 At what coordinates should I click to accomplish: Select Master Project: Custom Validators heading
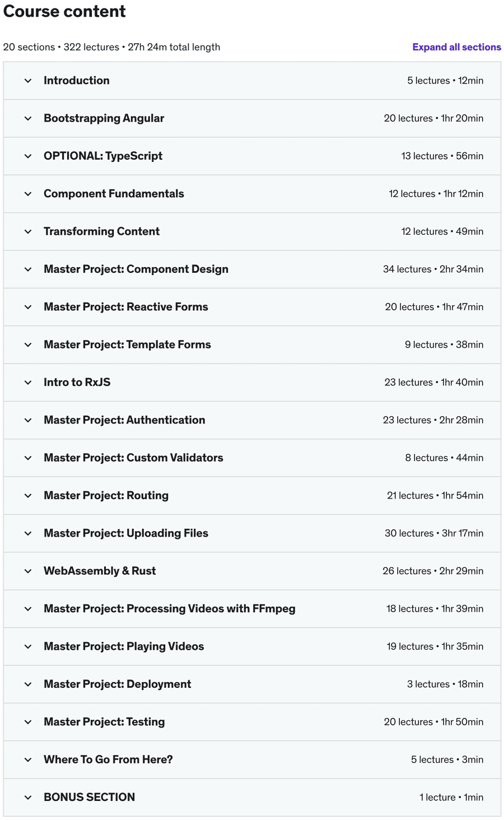(x=133, y=458)
